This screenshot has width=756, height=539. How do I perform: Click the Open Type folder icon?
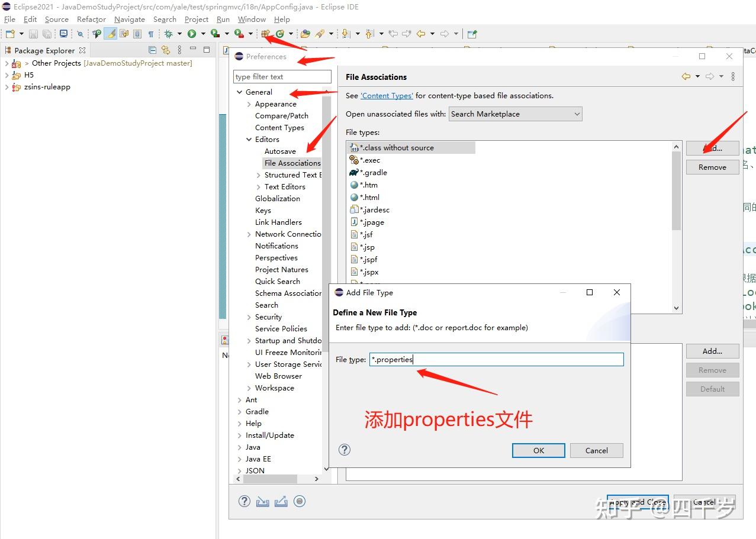(x=305, y=34)
